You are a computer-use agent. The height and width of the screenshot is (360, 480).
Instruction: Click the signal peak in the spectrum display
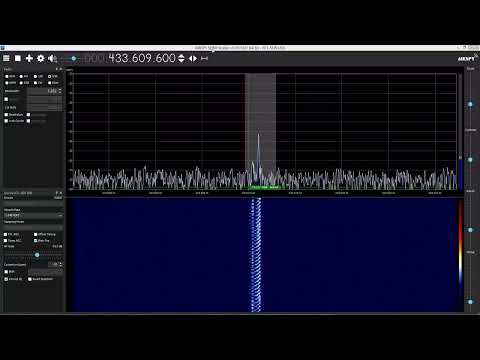pyautogui.click(x=258, y=135)
